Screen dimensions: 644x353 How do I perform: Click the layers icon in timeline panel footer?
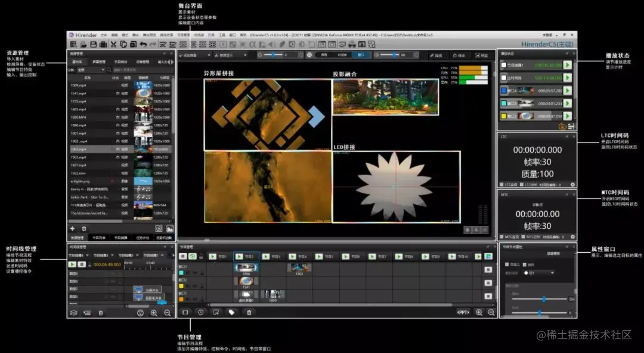coord(73,312)
